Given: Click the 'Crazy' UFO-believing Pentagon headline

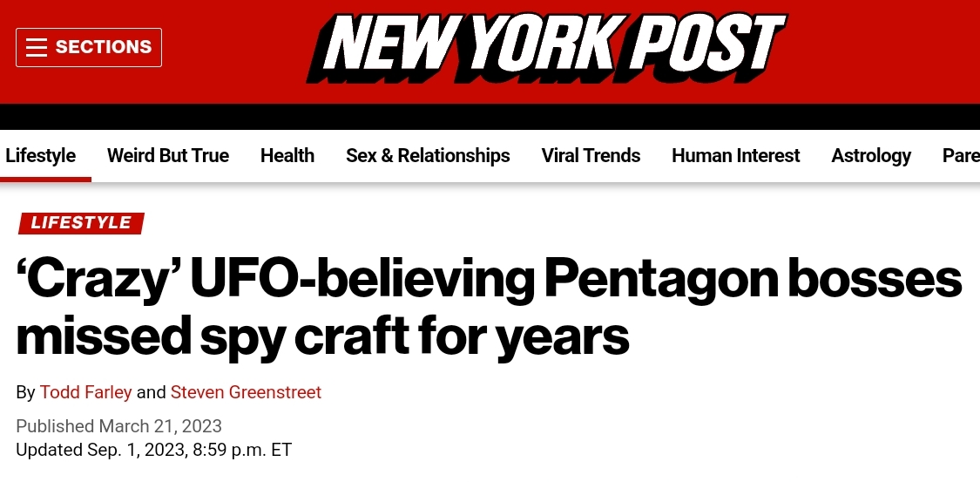Looking at the screenshot, I should [x=488, y=307].
